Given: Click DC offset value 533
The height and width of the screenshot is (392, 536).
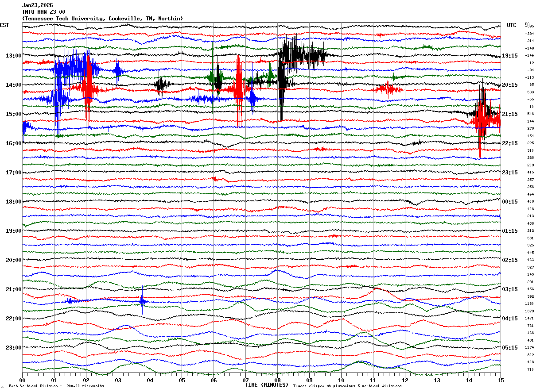Looking at the screenshot, I should 531,92.
